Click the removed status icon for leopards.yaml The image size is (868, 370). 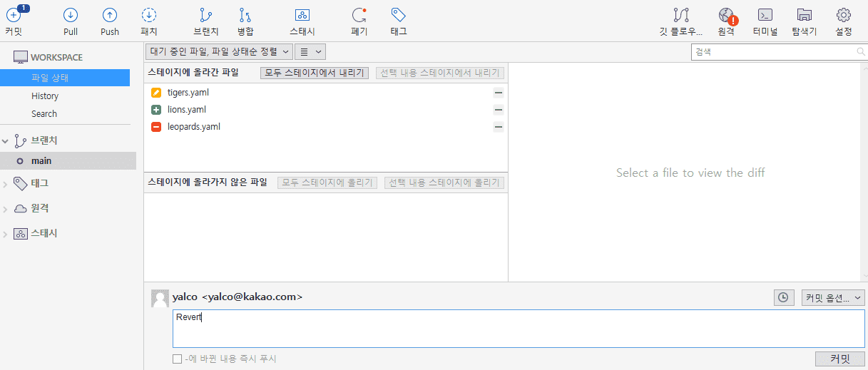coord(156,127)
